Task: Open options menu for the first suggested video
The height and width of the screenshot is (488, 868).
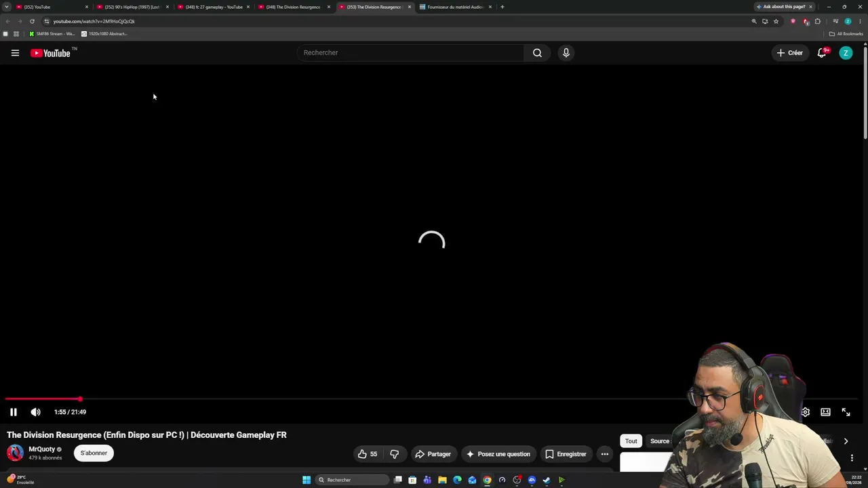Action: click(852, 458)
